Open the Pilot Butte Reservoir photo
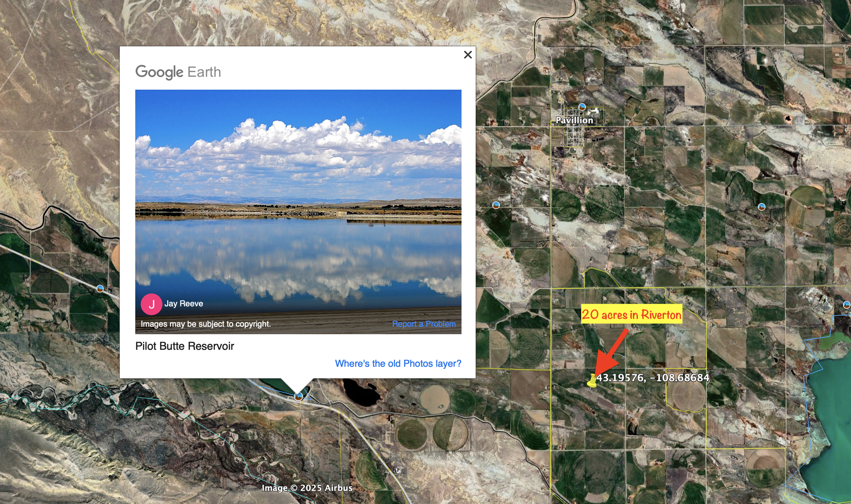Screen dimensions: 851x504 coord(298,212)
